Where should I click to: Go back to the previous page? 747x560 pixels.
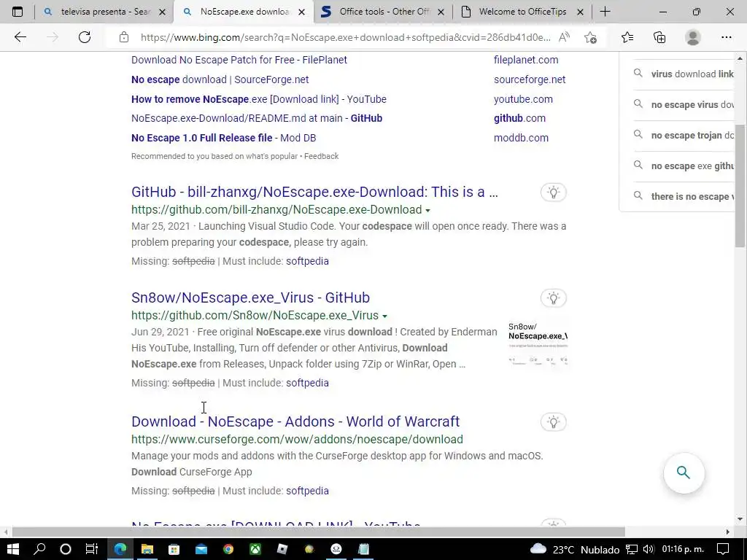coord(20,37)
